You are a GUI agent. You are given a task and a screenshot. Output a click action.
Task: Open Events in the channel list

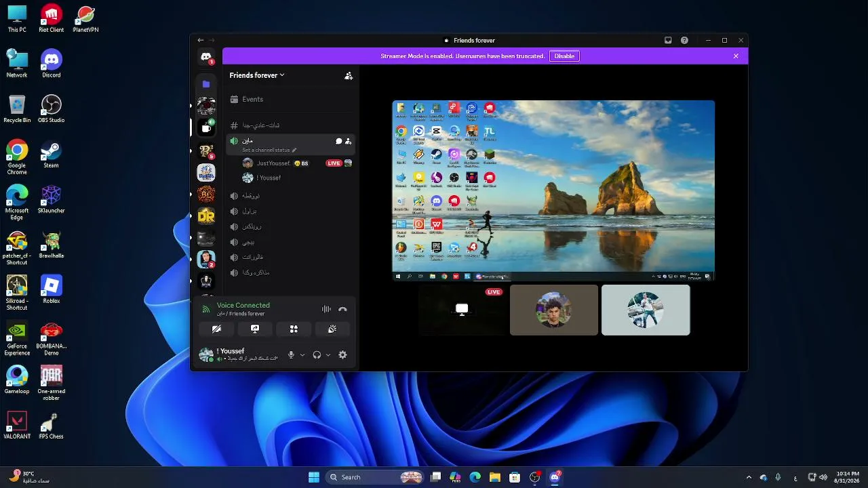290,99
